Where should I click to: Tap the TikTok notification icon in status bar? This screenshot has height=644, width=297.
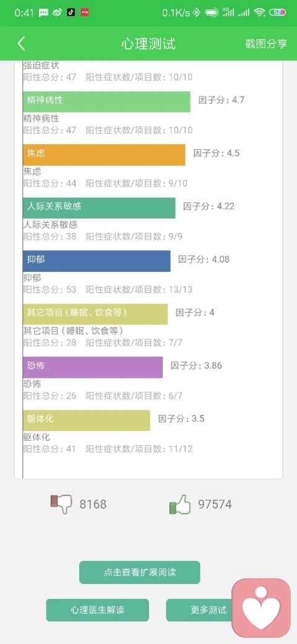pyautogui.click(x=71, y=12)
